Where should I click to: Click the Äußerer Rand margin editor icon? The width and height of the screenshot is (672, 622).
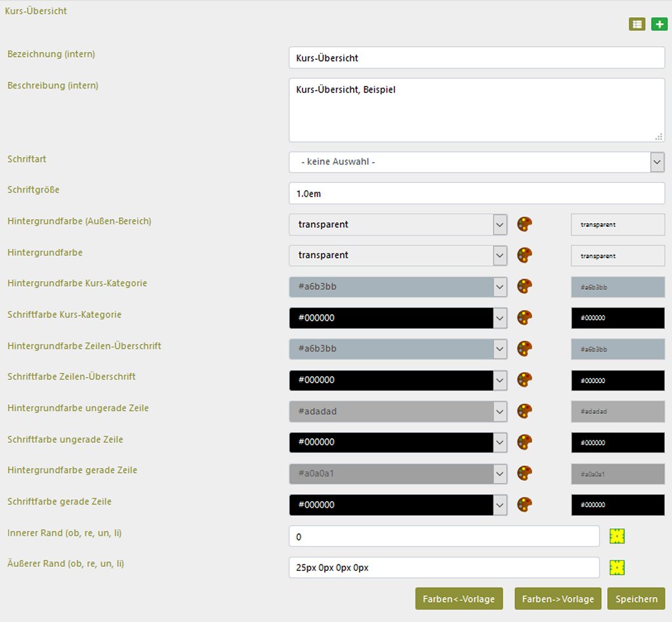coord(617,567)
